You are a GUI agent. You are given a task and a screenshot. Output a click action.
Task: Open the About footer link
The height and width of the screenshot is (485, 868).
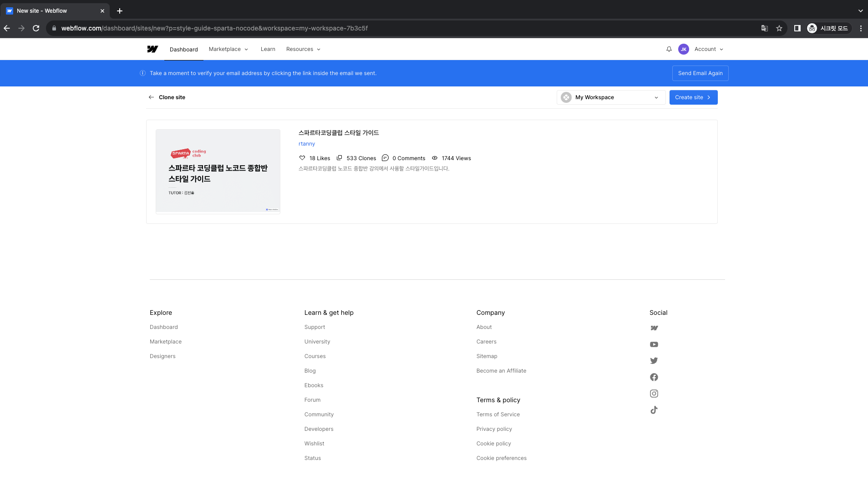(484, 327)
